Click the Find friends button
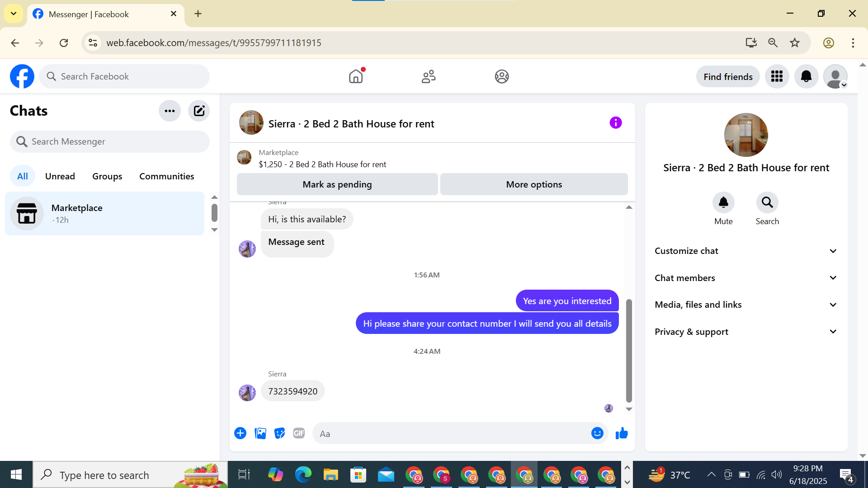Screen dimensions: 868x488 click(x=728, y=77)
